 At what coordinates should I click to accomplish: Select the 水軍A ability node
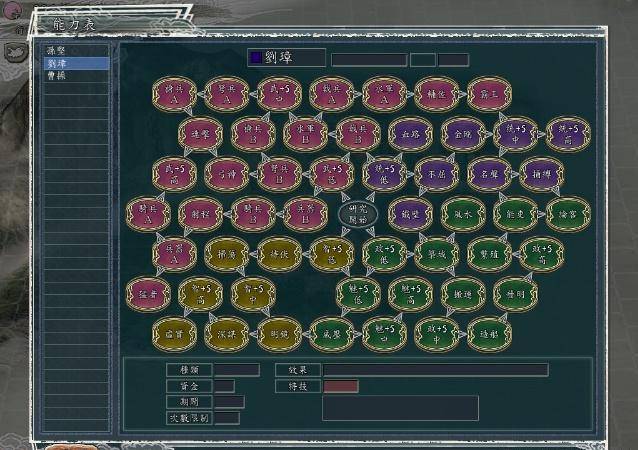pyautogui.click(x=384, y=94)
